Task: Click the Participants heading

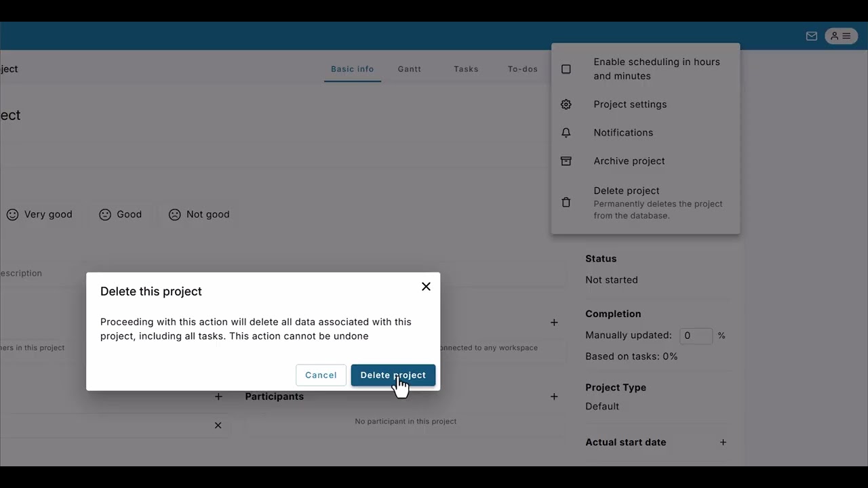Action: (274, 396)
